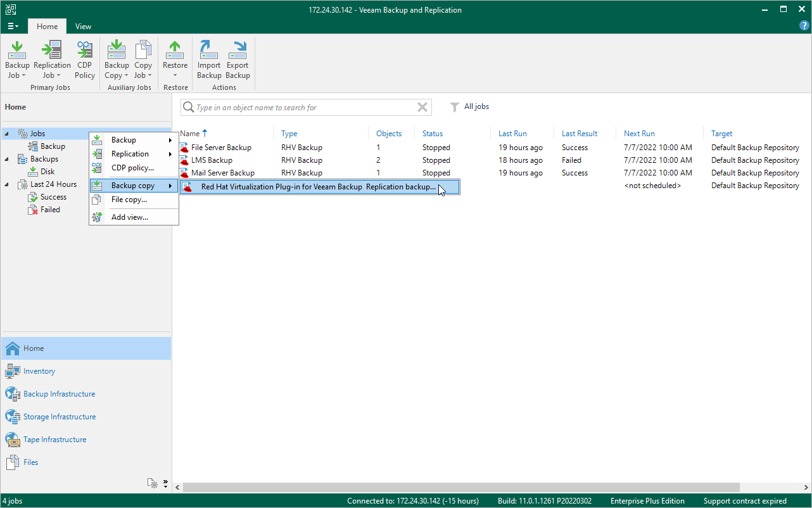Click the horizontal scrollbar in the jobs list
This screenshot has height=508, width=812.
coord(462,487)
